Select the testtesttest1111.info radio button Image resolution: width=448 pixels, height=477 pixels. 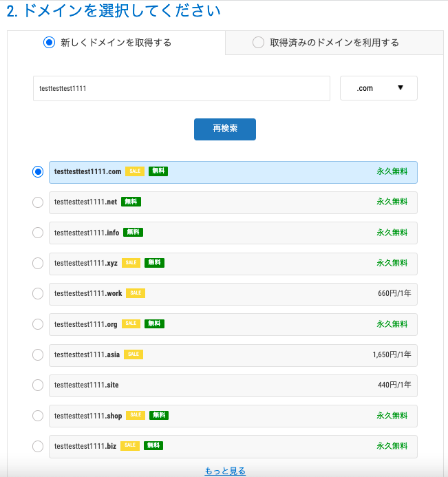click(x=38, y=233)
